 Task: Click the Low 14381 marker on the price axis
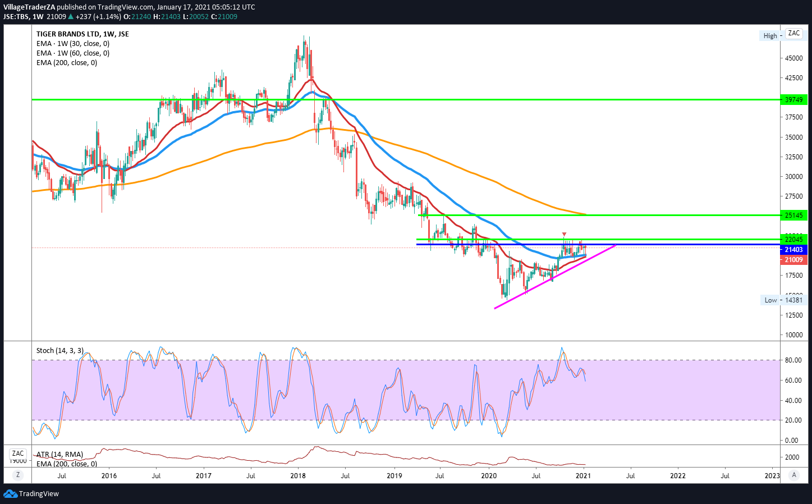(x=783, y=300)
